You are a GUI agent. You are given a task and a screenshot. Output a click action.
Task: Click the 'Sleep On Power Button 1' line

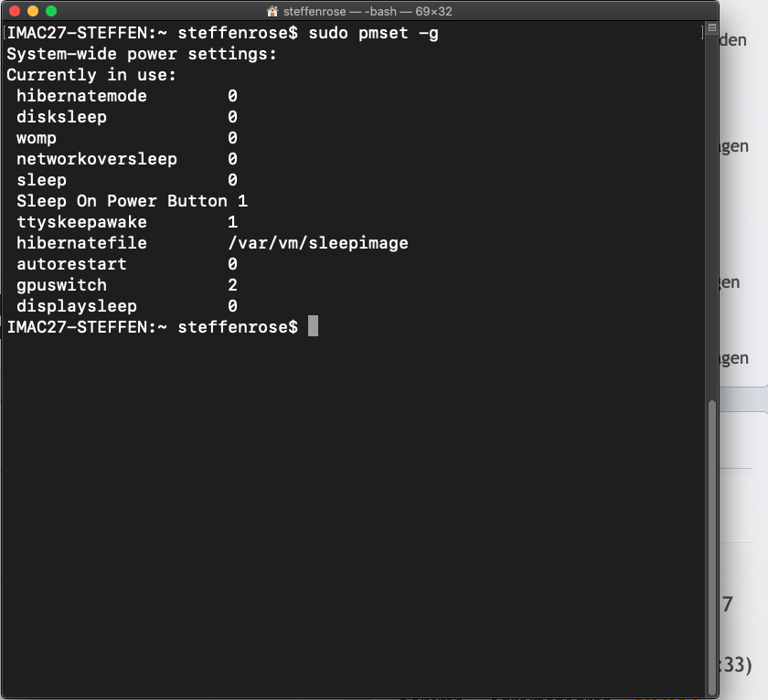coord(132,201)
